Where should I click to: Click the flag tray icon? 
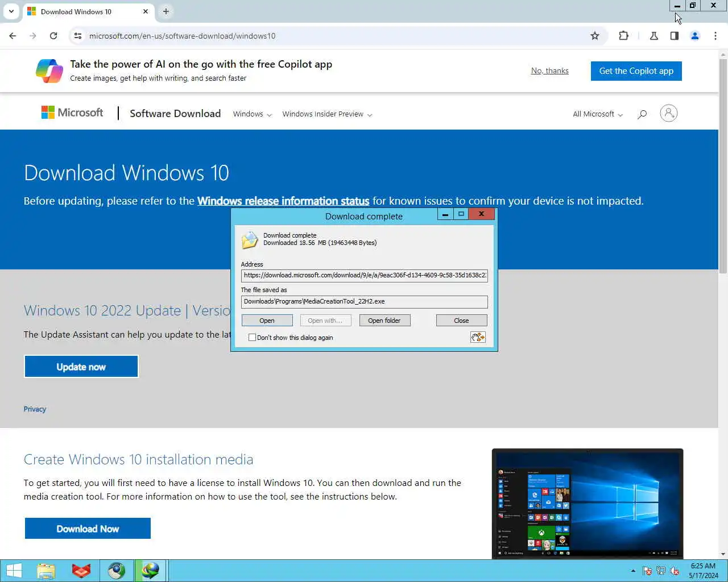click(x=647, y=571)
